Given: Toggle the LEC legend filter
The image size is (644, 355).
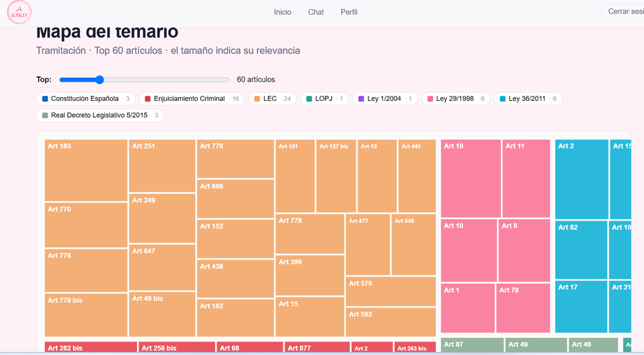Looking at the screenshot, I should coord(272,99).
